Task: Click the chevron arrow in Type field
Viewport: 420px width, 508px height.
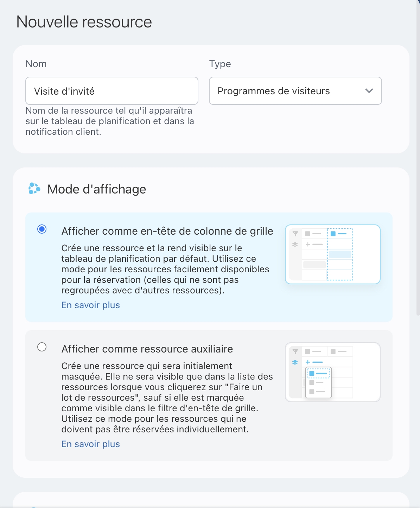Action: point(369,91)
